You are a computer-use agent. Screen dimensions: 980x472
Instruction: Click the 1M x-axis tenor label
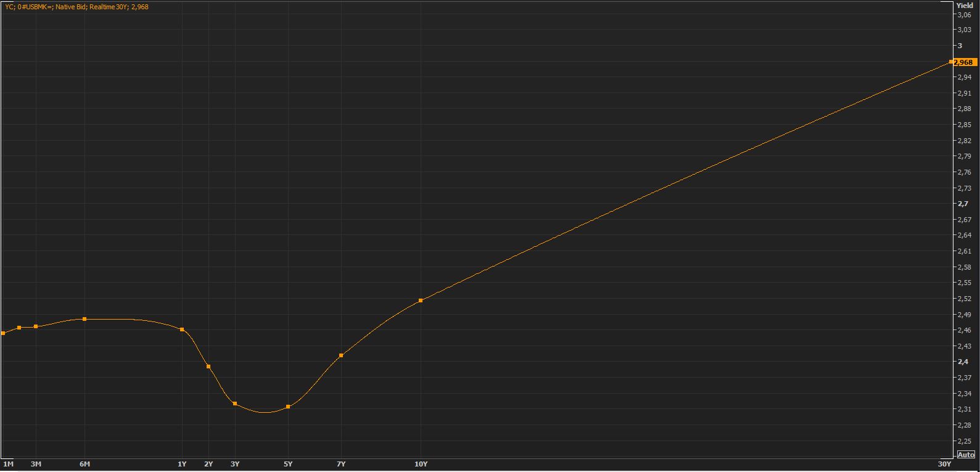pyautogui.click(x=8, y=464)
